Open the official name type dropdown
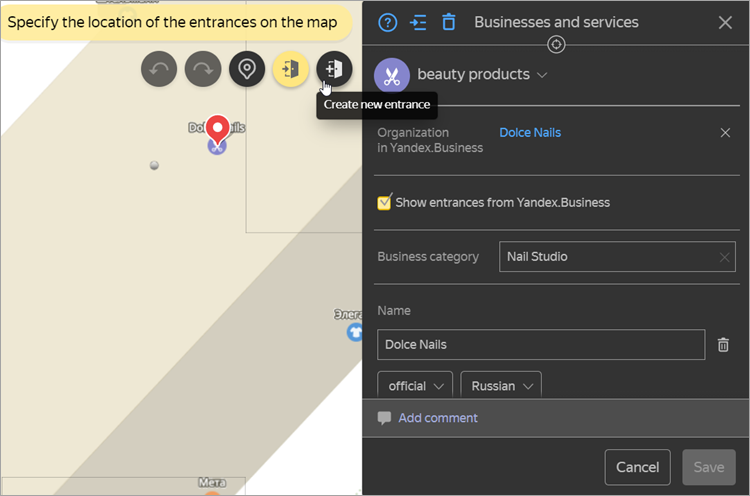This screenshot has width=750, height=496. coord(415,386)
